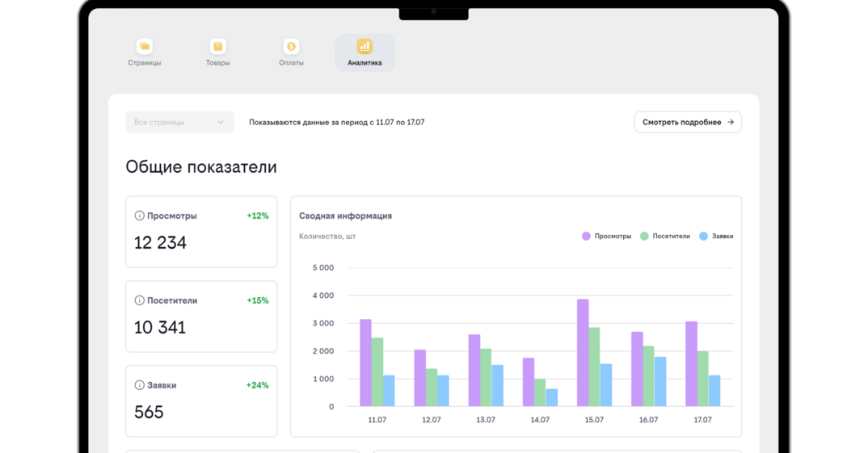Switch to the Аналитика tab label

point(364,63)
